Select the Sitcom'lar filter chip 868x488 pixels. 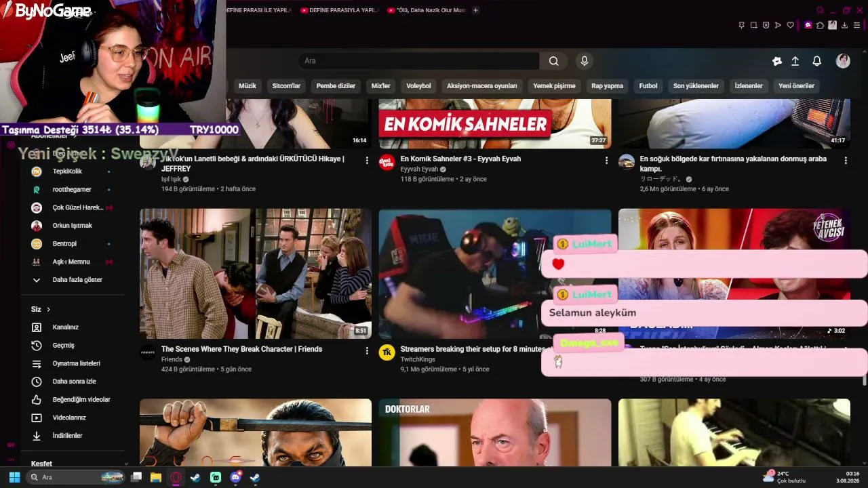coord(286,86)
